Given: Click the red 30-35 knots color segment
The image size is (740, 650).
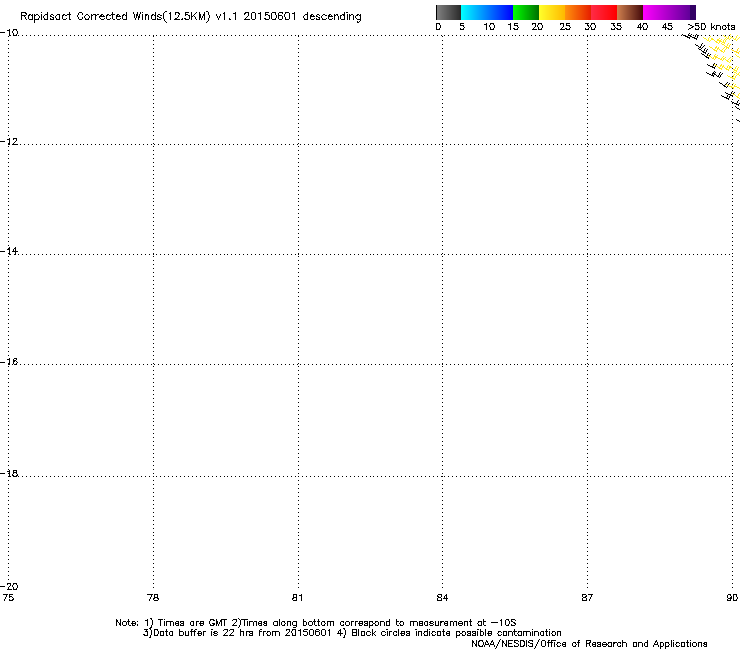Looking at the screenshot, I should click(x=604, y=12).
